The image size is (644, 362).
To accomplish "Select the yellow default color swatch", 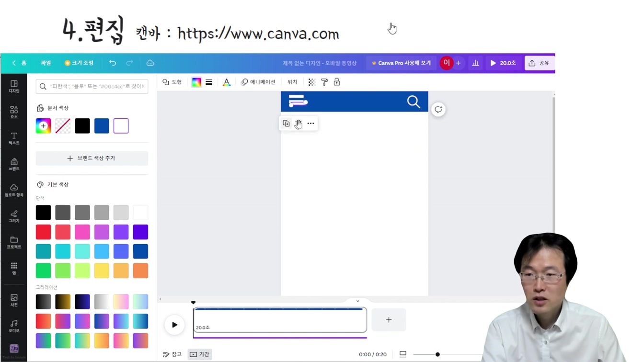I will click(102, 271).
